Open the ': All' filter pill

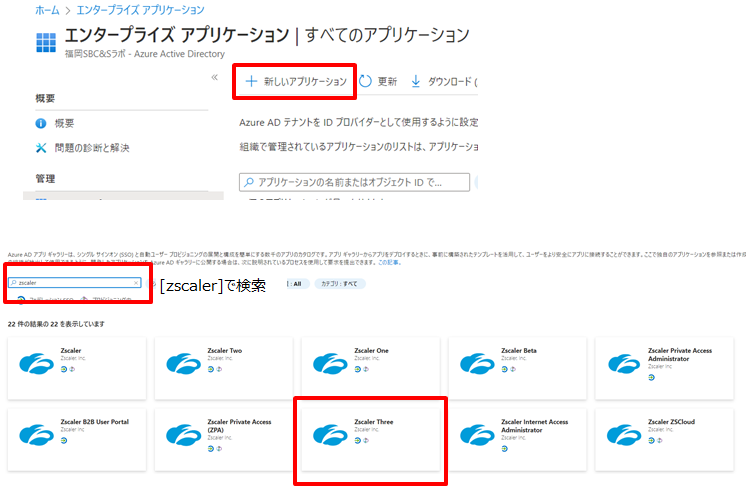(296, 284)
